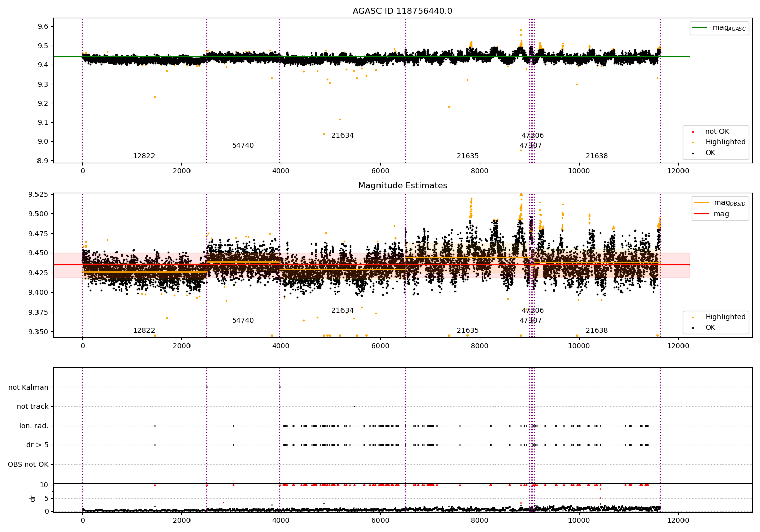Click the 5 tick on the dr axis
Viewport: 760px width, 532px height.
coord(46,499)
